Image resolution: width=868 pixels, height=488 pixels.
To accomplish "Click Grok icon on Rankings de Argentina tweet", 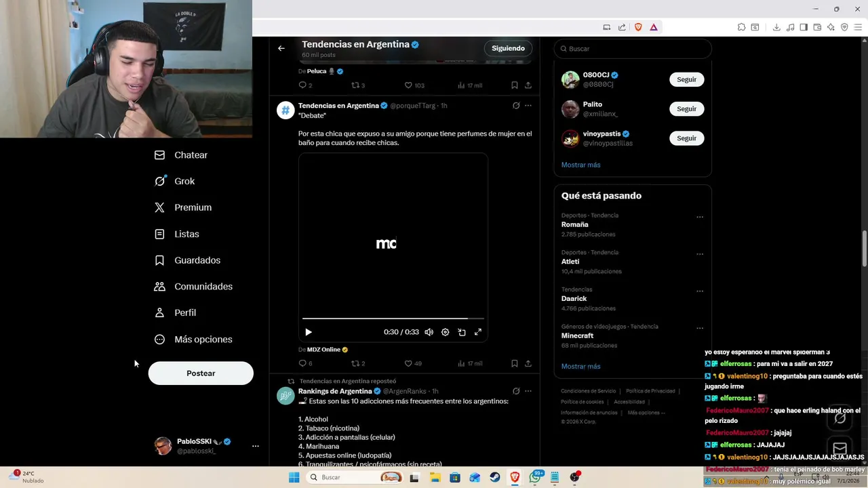I will tap(516, 391).
